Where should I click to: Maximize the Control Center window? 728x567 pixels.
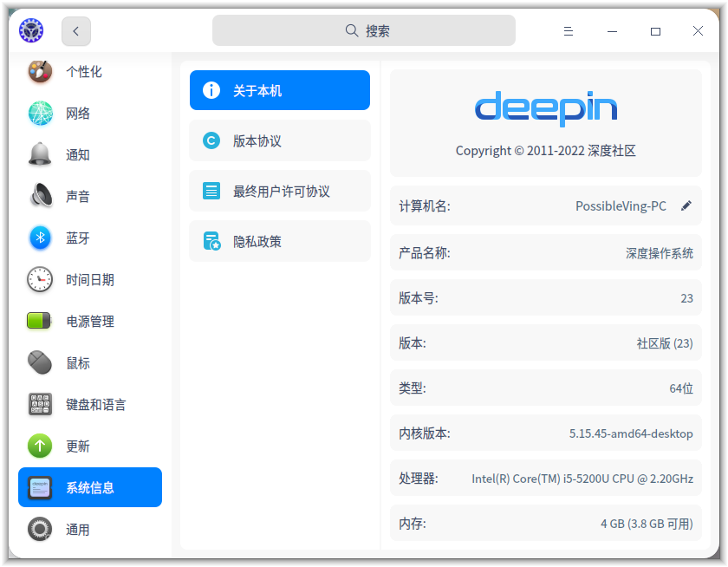click(x=655, y=31)
